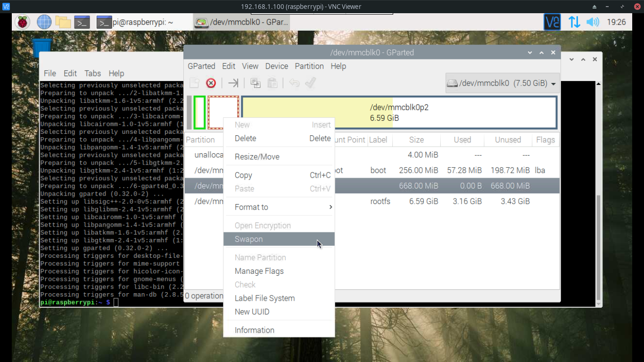Click the Undo last operation toolbar icon
This screenshot has height=362, width=644.
pos(294,83)
